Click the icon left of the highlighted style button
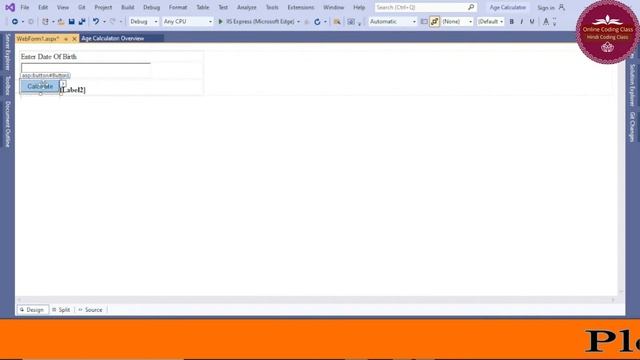640x360 pixels. coord(424,22)
